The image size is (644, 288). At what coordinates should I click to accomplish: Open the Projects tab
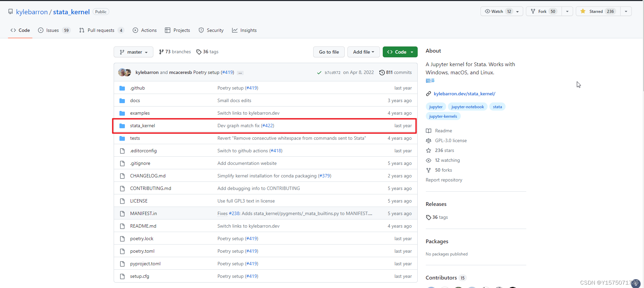(177, 31)
